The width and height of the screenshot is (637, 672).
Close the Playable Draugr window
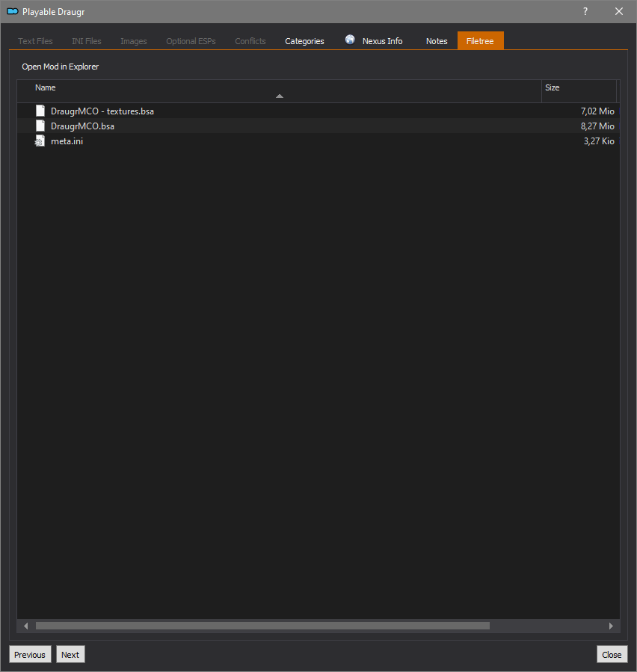[x=619, y=11]
